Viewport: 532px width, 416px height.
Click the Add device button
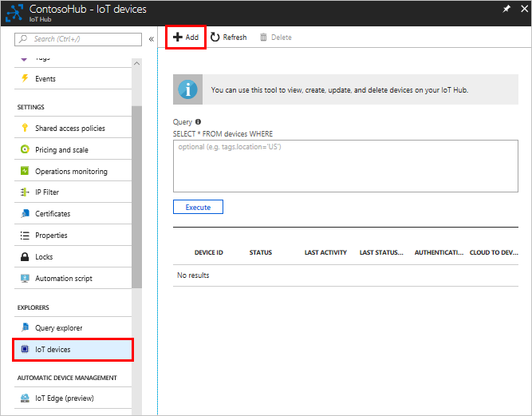pyautogui.click(x=186, y=37)
